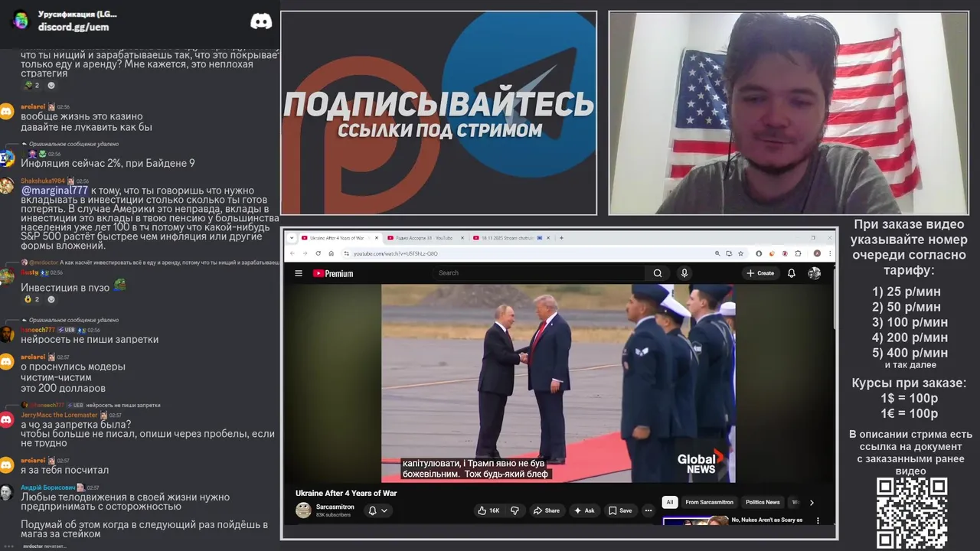The height and width of the screenshot is (551, 980).
Task: Open the Sarcasmitron channel name link
Action: (x=335, y=507)
